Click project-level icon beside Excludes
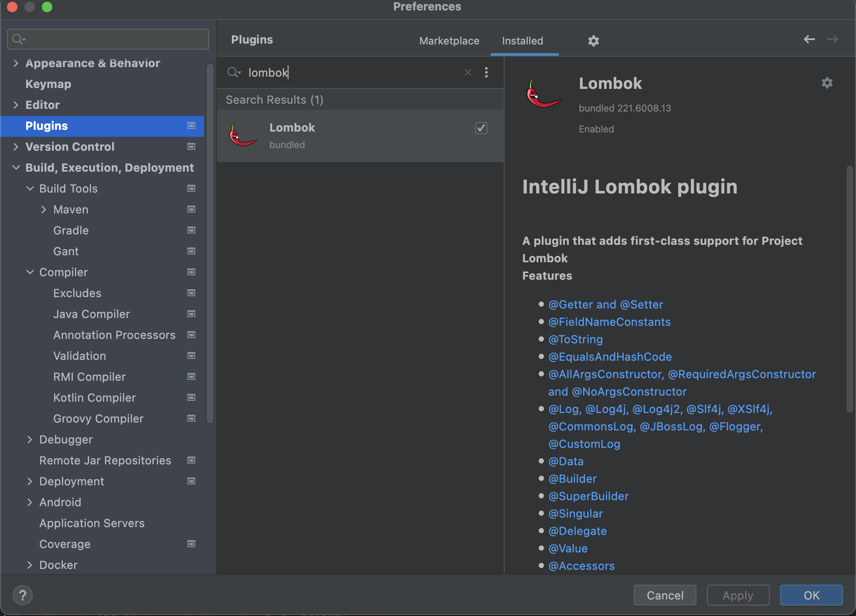The image size is (856, 616). click(x=191, y=293)
